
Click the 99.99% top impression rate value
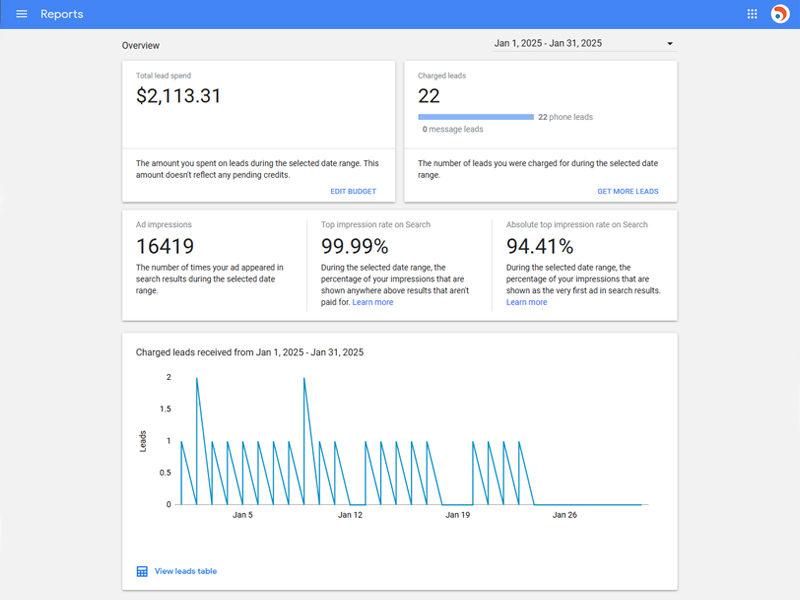coord(354,246)
